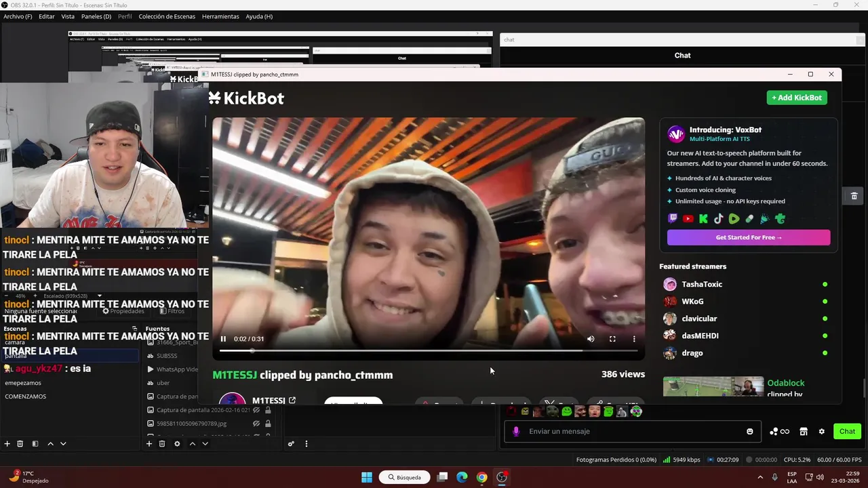Open Windows Start menu
Viewport: 868px width, 488px height.
(x=367, y=477)
